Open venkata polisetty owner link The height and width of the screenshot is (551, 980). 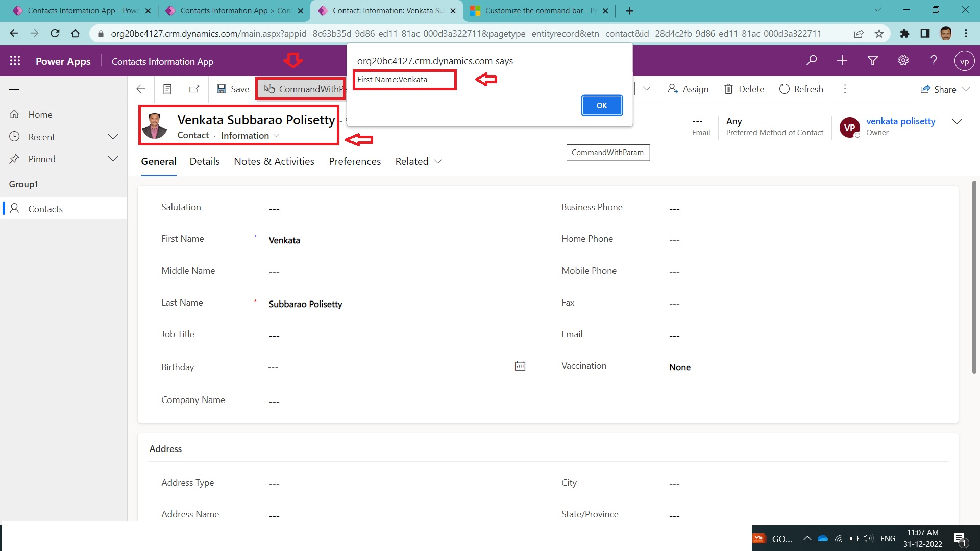click(x=900, y=121)
